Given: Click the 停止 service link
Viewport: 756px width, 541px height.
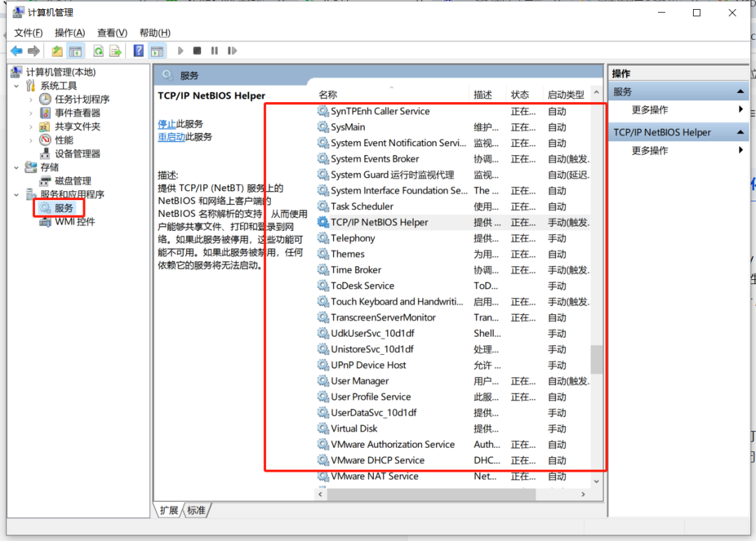Looking at the screenshot, I should point(167,124).
